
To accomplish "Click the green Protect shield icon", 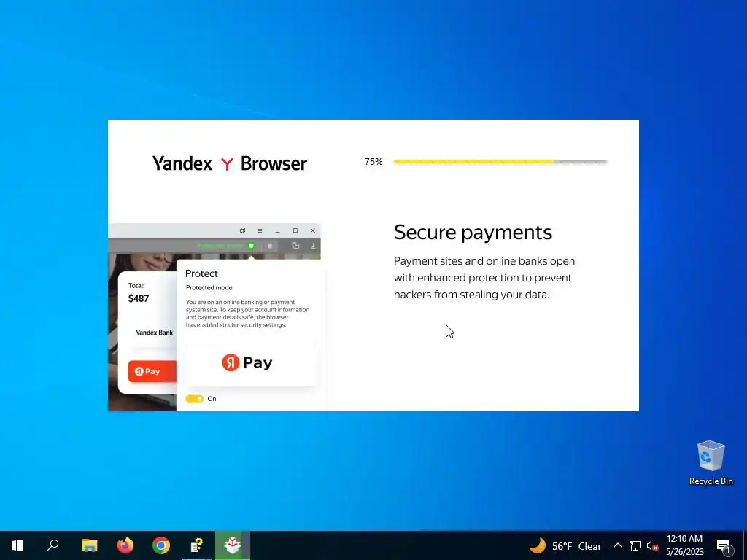I will pyautogui.click(x=251, y=246).
